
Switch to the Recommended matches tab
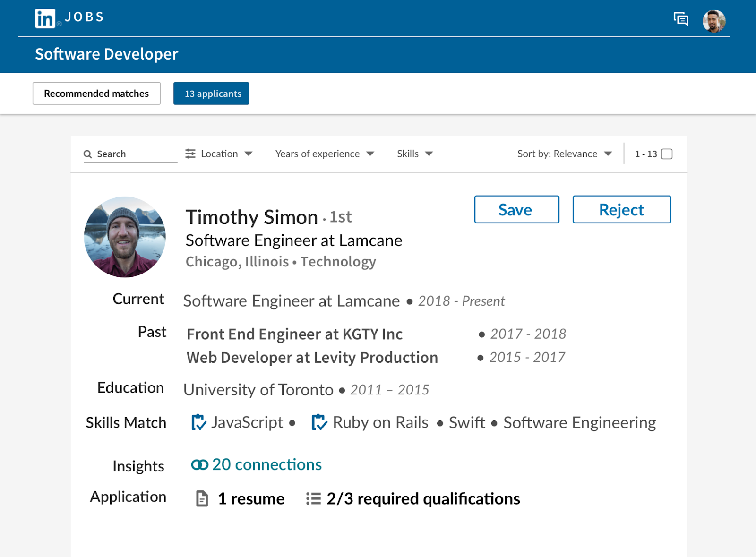pos(96,94)
